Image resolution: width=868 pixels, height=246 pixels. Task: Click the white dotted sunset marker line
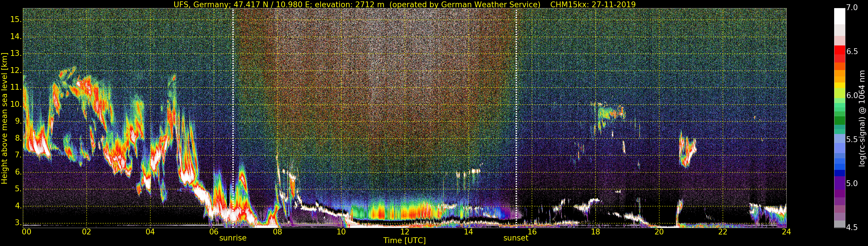(x=516, y=118)
